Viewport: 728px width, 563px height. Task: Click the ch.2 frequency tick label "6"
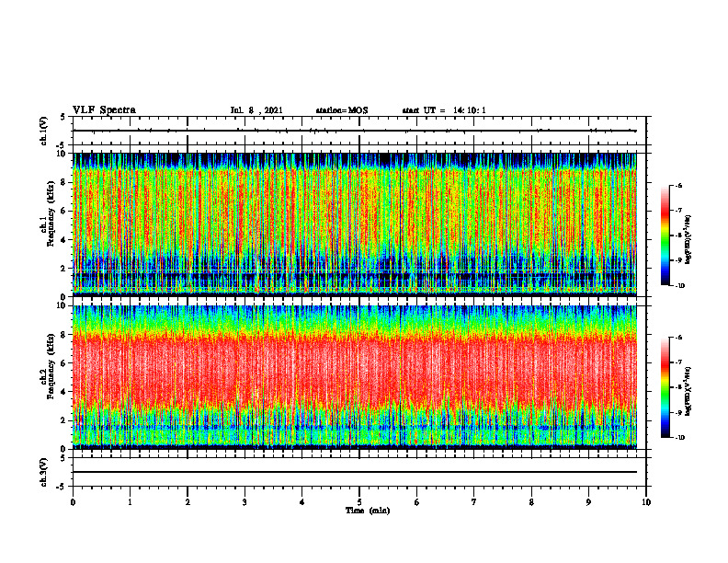pyautogui.click(x=64, y=363)
